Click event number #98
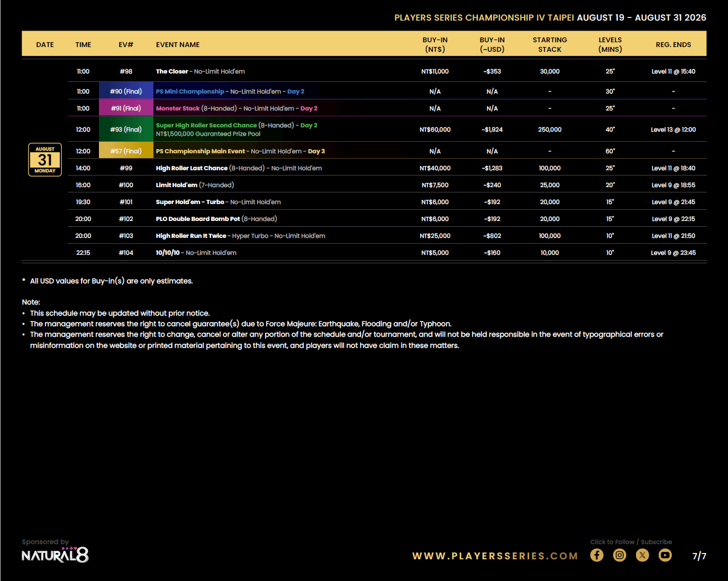 [126, 71]
